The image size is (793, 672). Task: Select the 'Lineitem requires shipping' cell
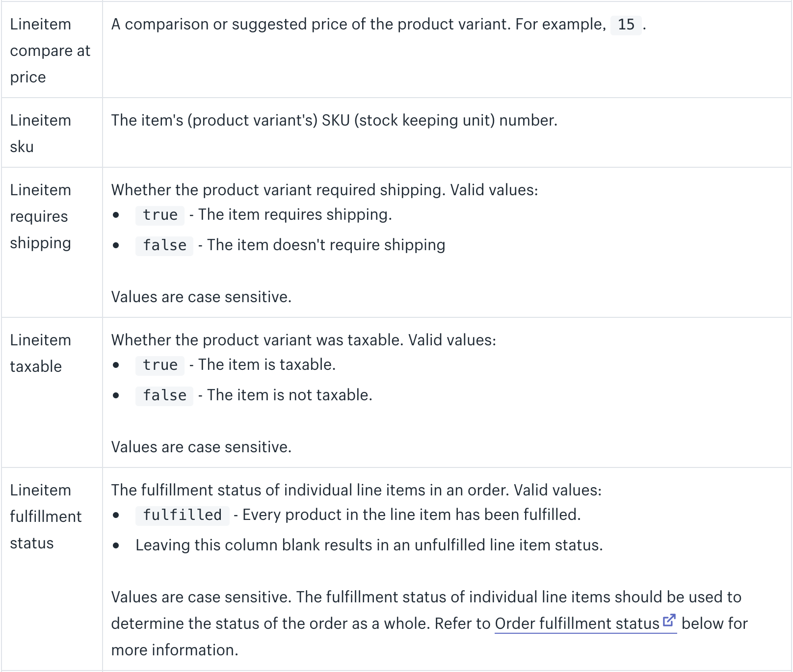click(52, 243)
